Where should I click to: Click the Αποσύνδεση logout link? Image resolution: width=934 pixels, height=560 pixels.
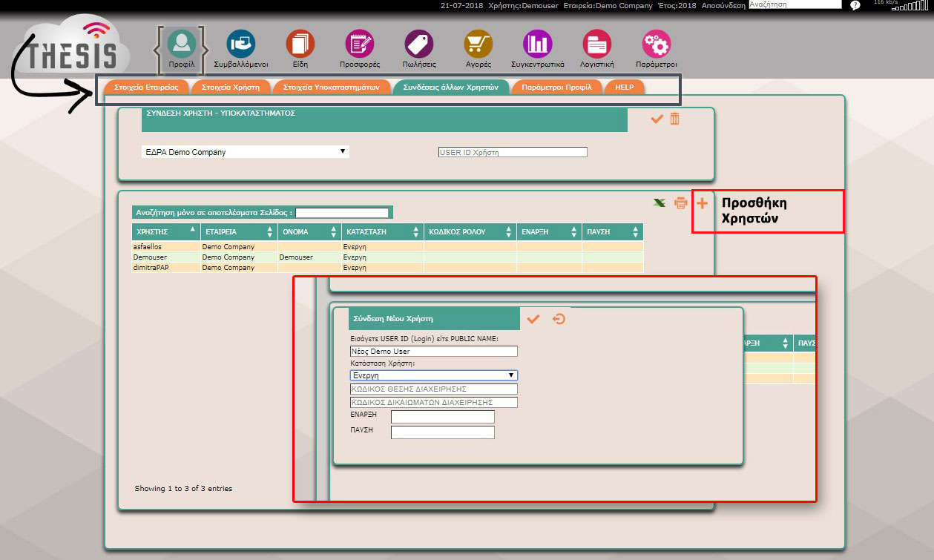coord(723,5)
